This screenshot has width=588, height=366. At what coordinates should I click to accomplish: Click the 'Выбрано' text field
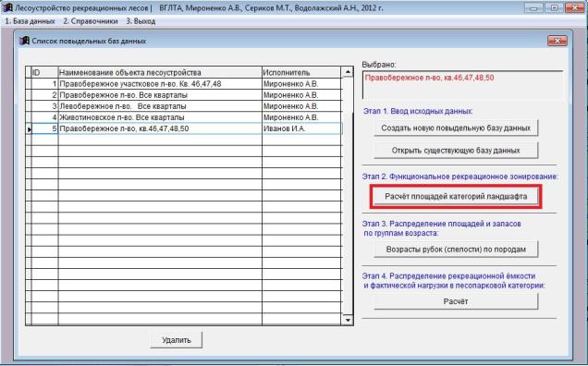tap(462, 85)
